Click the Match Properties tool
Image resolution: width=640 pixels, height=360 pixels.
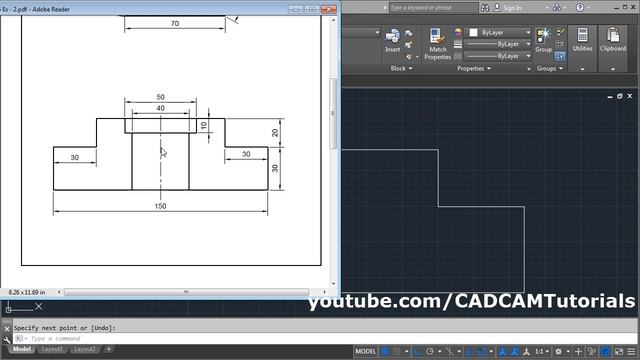pos(438,44)
